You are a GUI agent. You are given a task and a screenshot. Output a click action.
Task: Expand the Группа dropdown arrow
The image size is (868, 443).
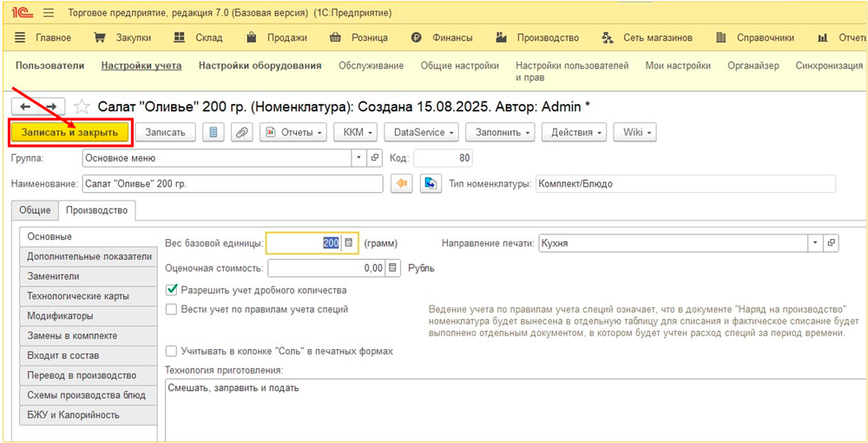point(359,158)
